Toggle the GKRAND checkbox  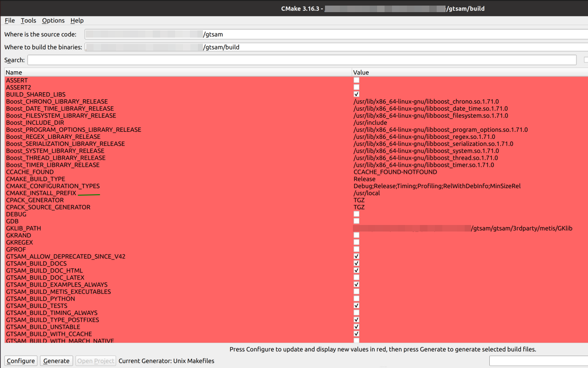click(356, 235)
